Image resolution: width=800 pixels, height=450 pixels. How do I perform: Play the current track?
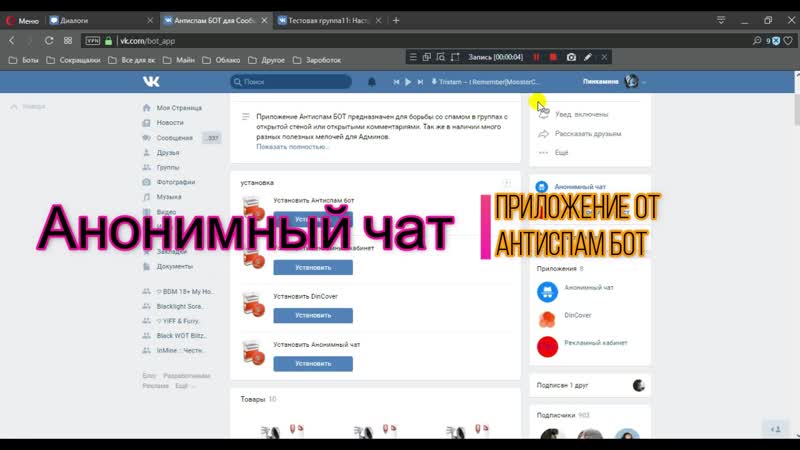point(408,82)
